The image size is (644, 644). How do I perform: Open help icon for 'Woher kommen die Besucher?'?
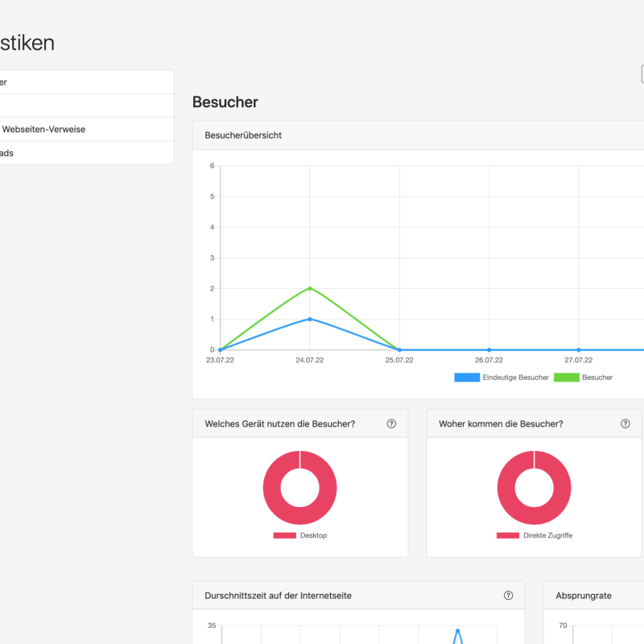tap(625, 423)
